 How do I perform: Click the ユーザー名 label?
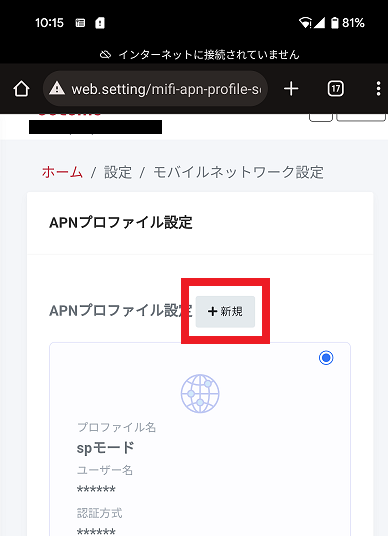coord(105,470)
